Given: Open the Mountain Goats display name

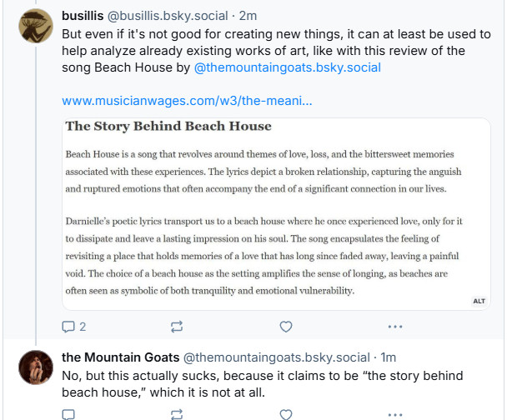Looking at the screenshot, I should 120,357.
